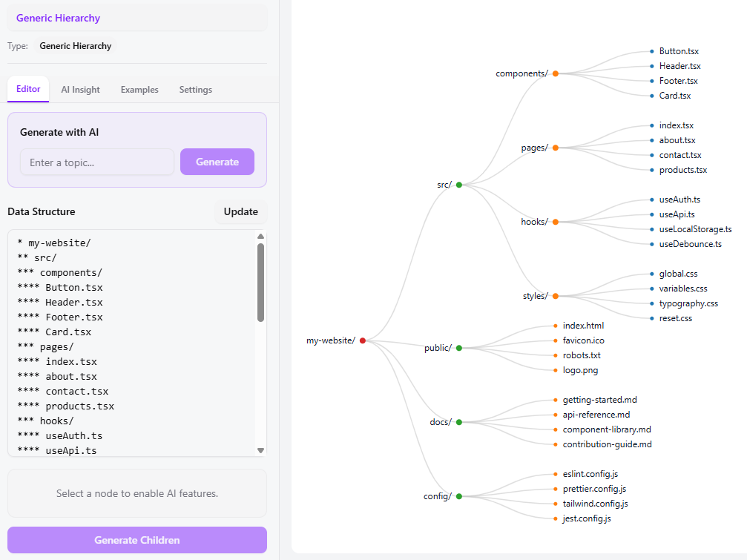Screen dimensions: 747x560
Task: Click the orange hooks/ node dot
Action: point(557,221)
